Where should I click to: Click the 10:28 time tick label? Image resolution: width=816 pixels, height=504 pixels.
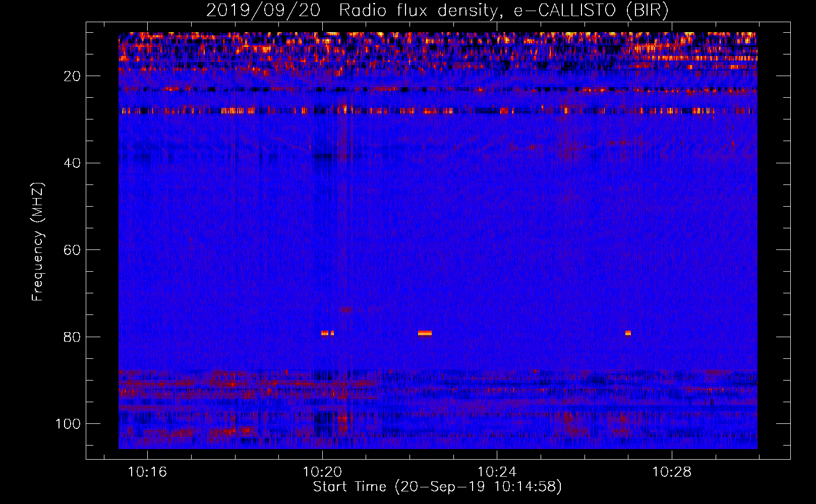(672, 472)
